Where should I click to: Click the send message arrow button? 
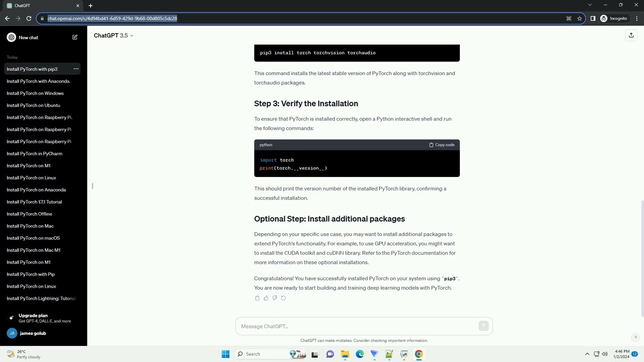click(x=484, y=326)
